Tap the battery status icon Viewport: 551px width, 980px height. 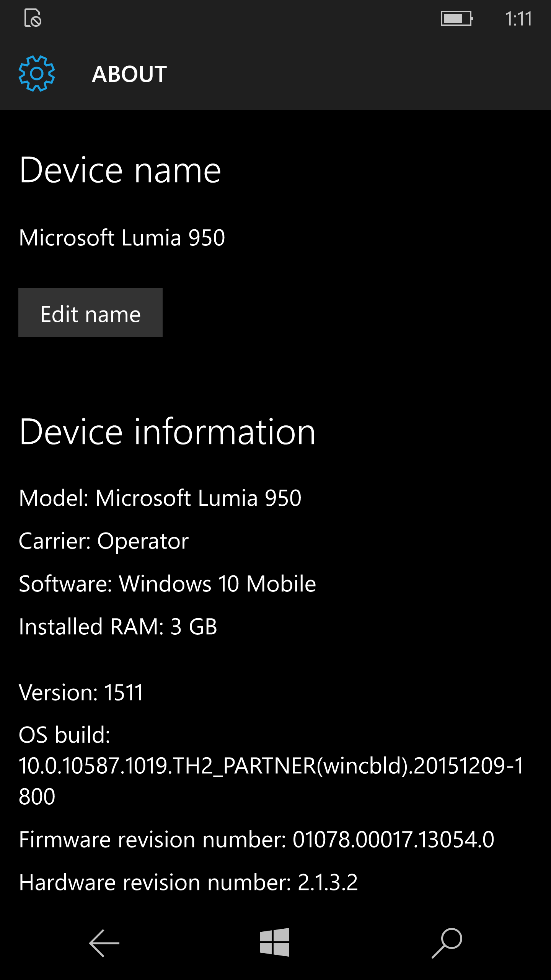pos(456,18)
